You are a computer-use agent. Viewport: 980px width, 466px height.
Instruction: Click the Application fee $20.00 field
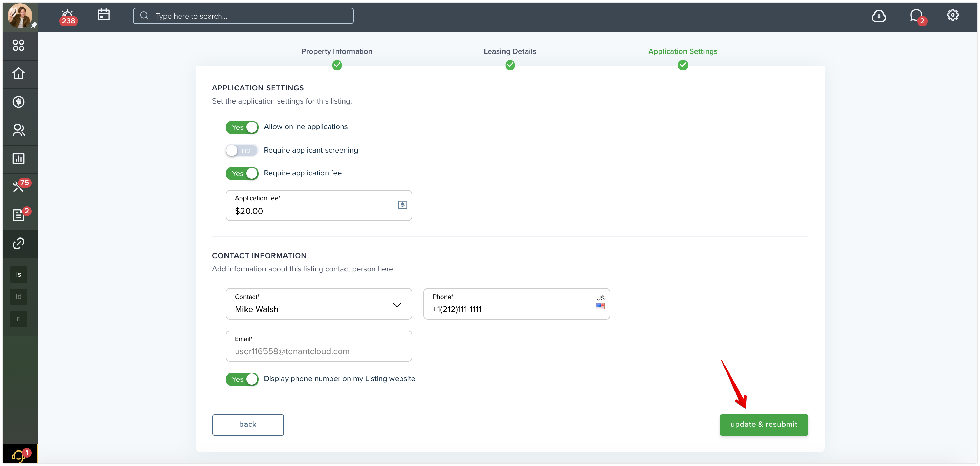pos(319,206)
